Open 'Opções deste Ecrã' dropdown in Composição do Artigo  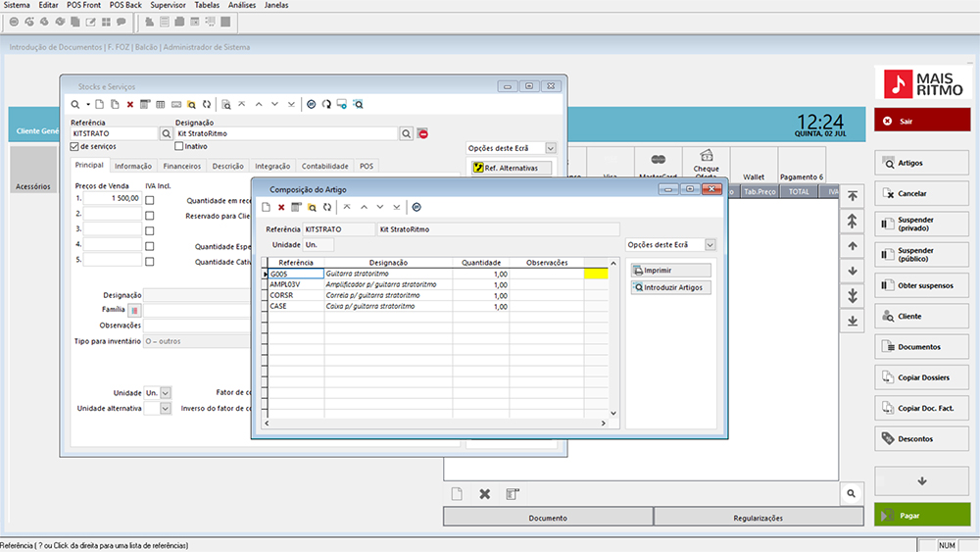pyautogui.click(x=710, y=245)
